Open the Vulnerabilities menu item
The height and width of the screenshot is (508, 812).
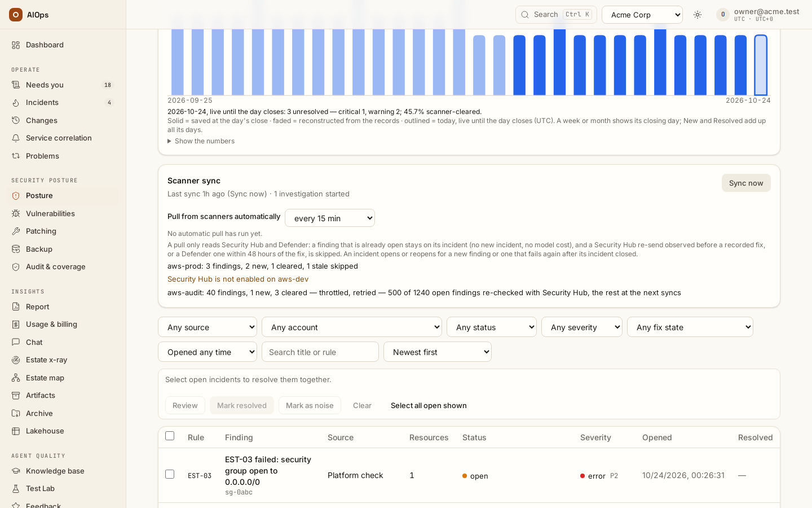point(63,214)
